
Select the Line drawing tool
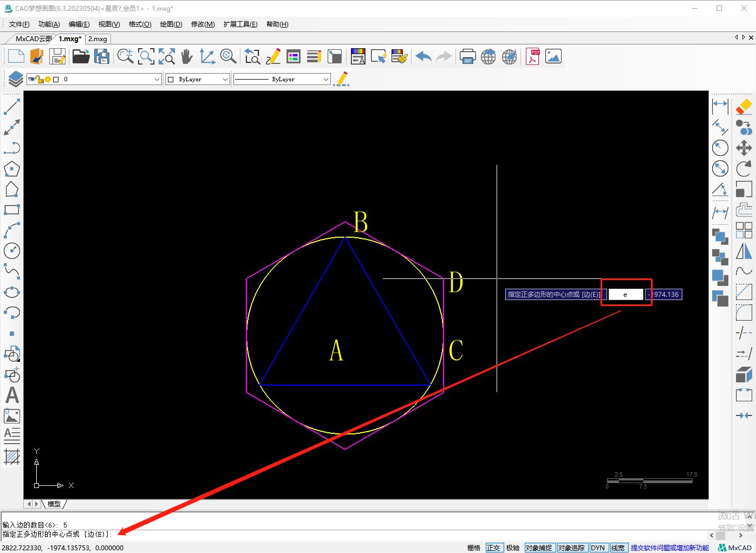pos(12,107)
